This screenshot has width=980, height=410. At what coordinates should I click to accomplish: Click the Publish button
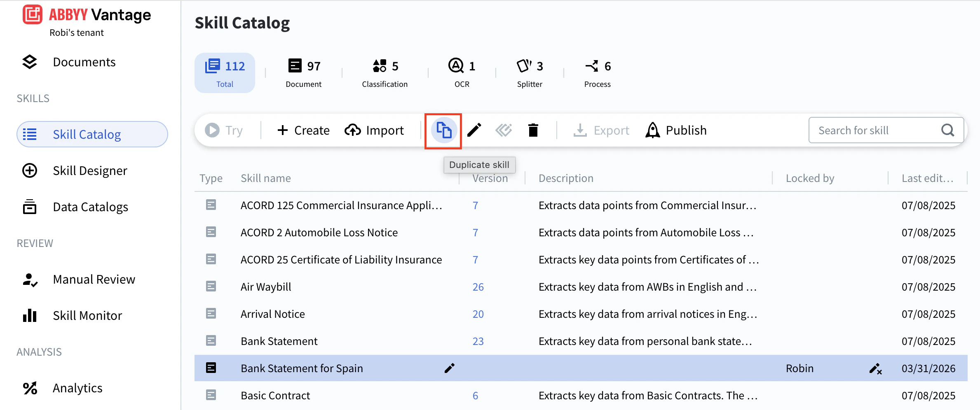(x=676, y=130)
